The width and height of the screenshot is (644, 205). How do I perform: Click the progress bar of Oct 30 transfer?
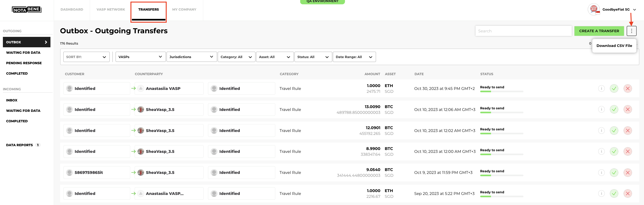[501, 91]
